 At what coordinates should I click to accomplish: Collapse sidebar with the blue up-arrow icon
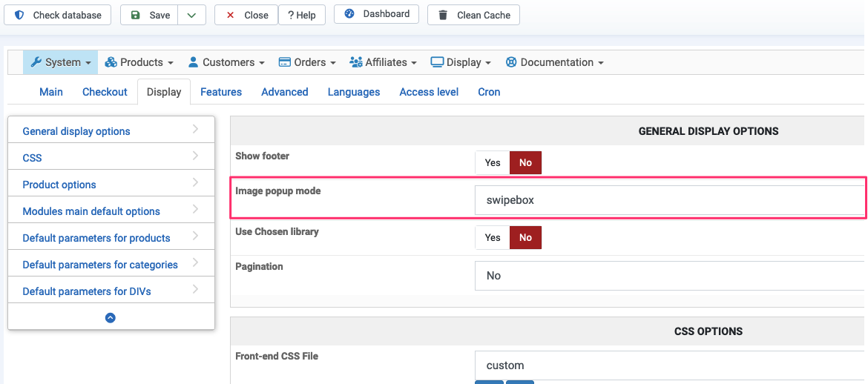(x=111, y=318)
